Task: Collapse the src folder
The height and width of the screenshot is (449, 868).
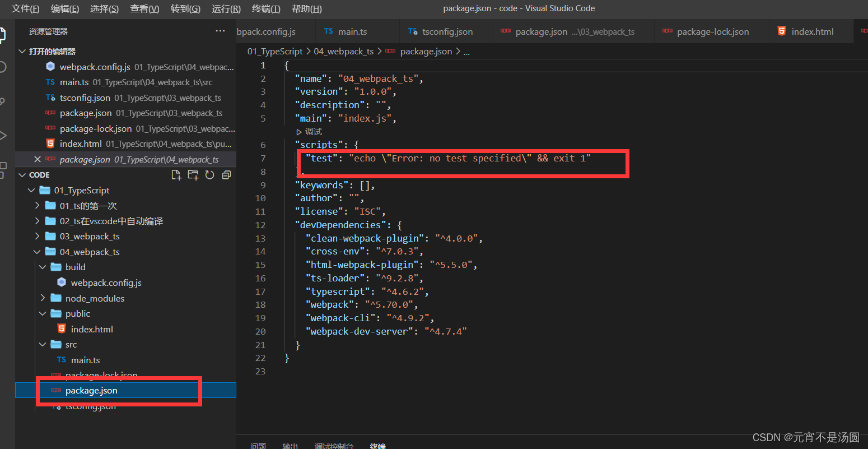Action: coord(43,344)
